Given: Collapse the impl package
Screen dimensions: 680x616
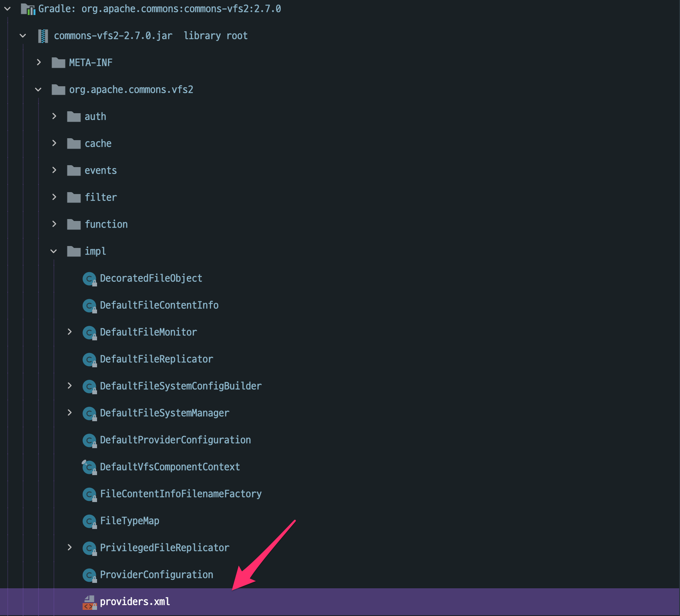Looking at the screenshot, I should pos(54,251).
